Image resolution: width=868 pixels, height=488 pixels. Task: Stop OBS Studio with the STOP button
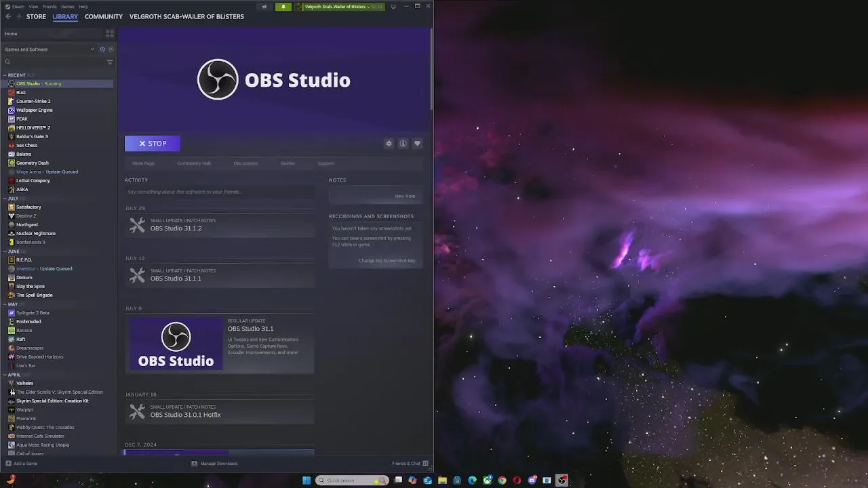(153, 144)
